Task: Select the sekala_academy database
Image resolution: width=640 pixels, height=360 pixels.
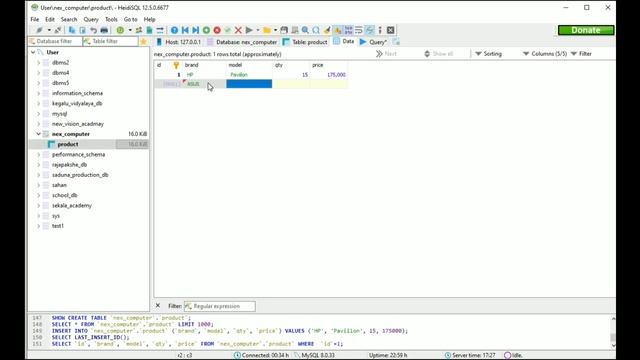Action: point(72,205)
